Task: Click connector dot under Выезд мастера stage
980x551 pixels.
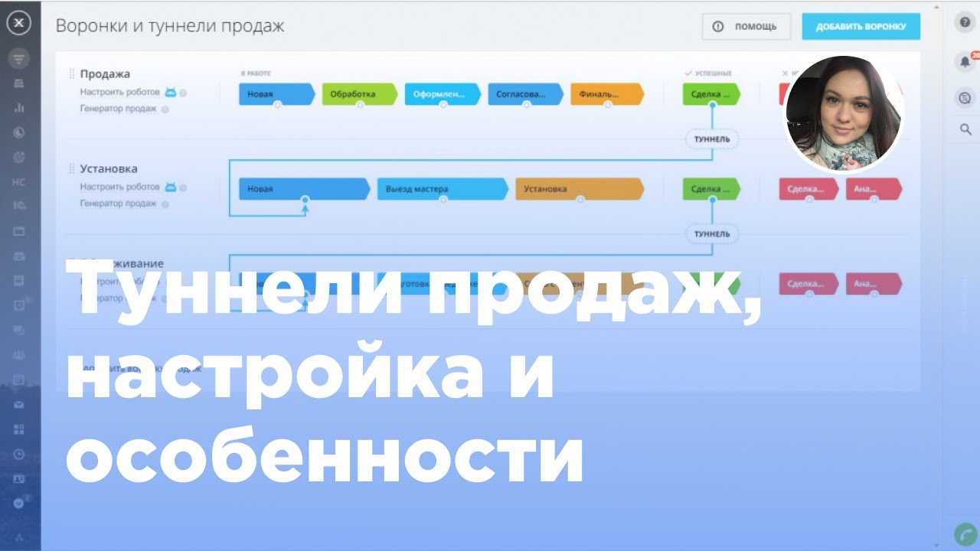Action: 443,200
